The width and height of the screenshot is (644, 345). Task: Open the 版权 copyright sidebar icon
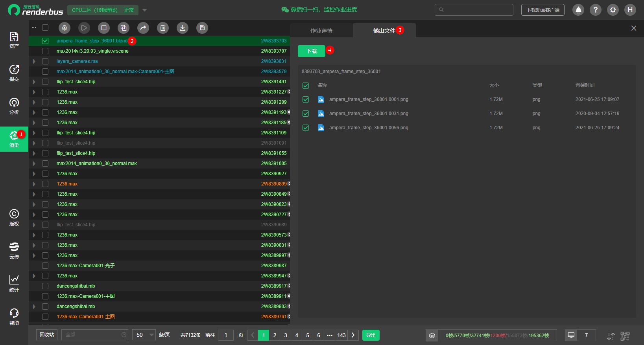[14, 218]
